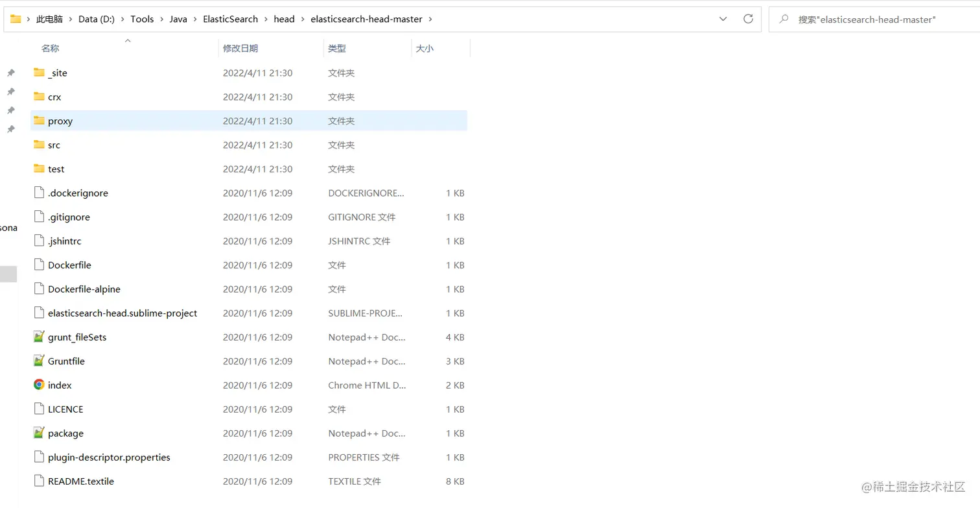Click the LICENCE file icon

point(39,409)
